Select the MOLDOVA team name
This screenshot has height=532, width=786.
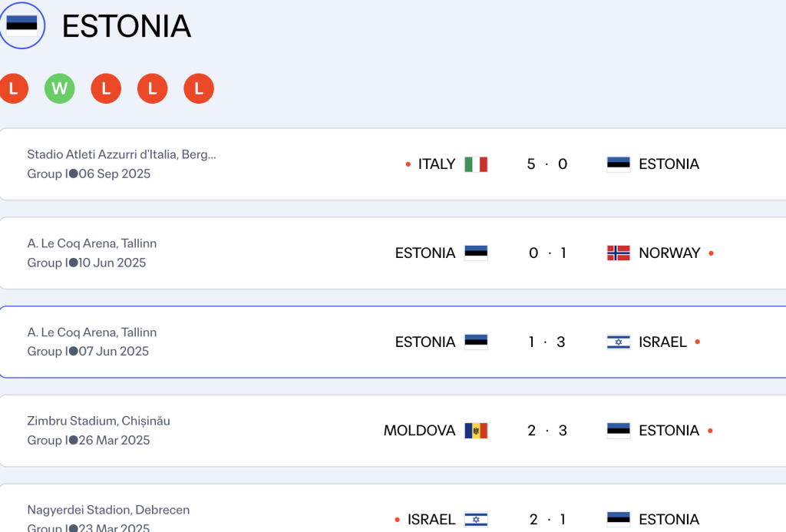(419, 431)
